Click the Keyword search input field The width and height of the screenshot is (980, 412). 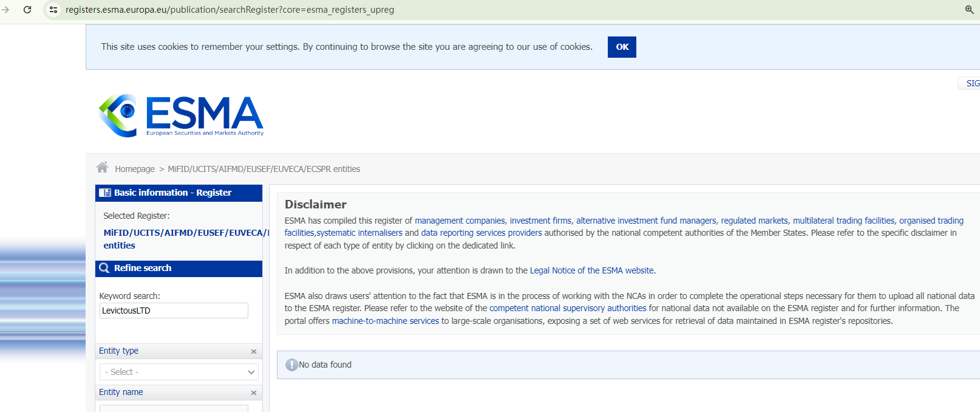pos(174,311)
